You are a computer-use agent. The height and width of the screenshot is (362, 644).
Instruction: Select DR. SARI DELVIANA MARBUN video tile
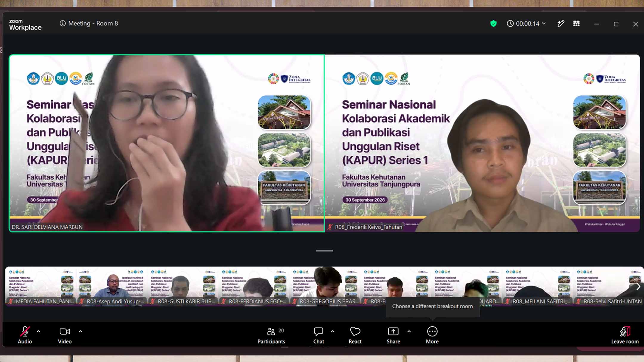click(167, 143)
